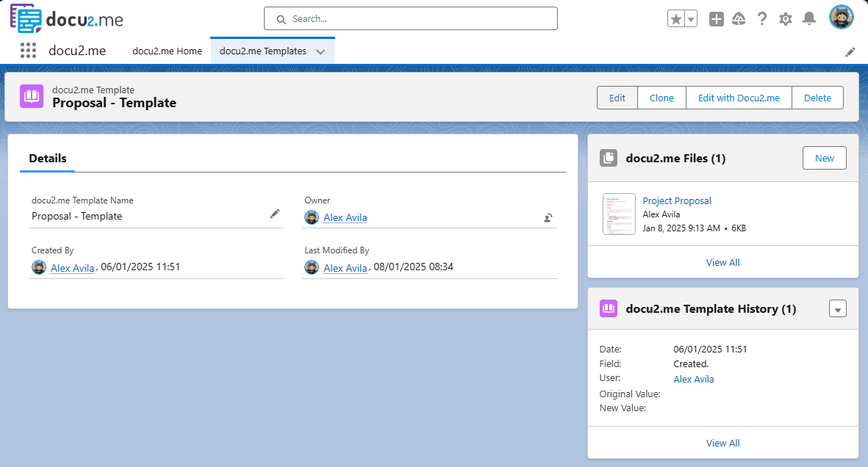Focus the global Search field
Viewport: 868px width, 467px height.
(410, 18)
